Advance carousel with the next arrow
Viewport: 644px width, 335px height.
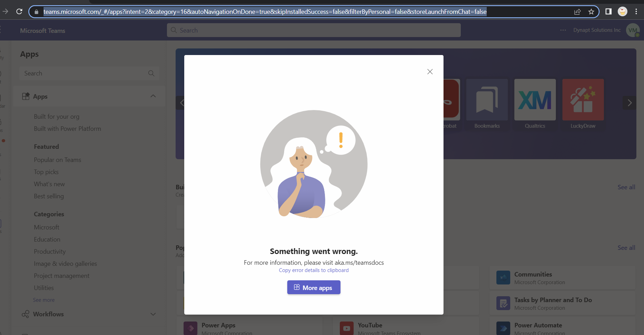[x=629, y=103]
